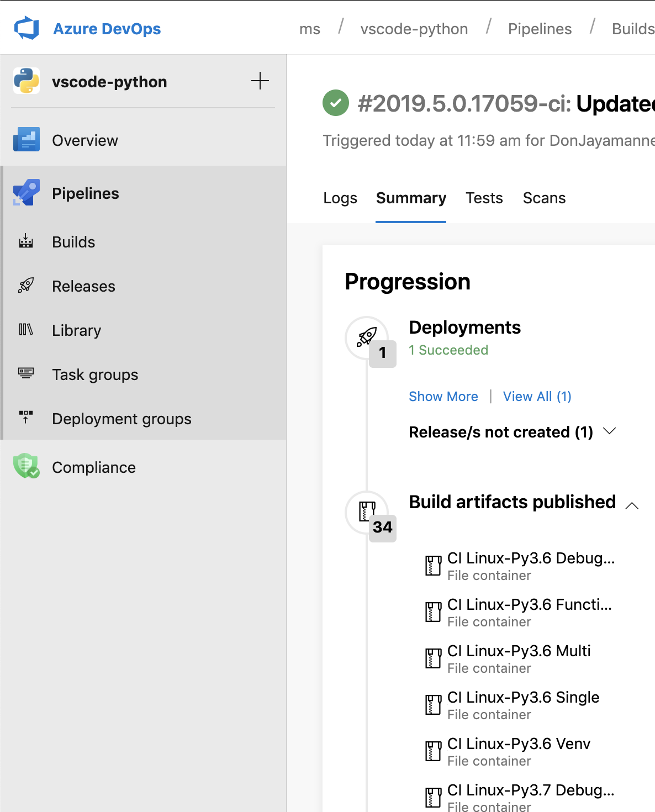Open the Azure DevOps home icon
Viewport: 655px width, 812px height.
click(x=27, y=27)
